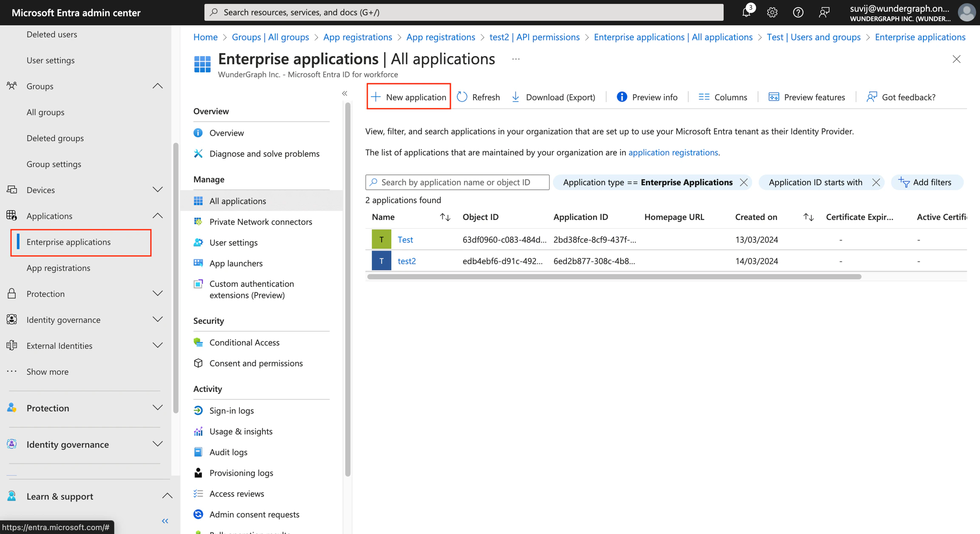The height and width of the screenshot is (534, 980).
Task: Open the settings gear menu
Action: tap(772, 12)
